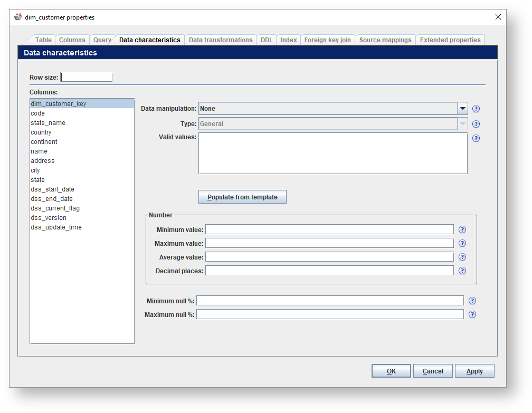
Task: Click help icon for Minimum null %
Action: point(472,301)
